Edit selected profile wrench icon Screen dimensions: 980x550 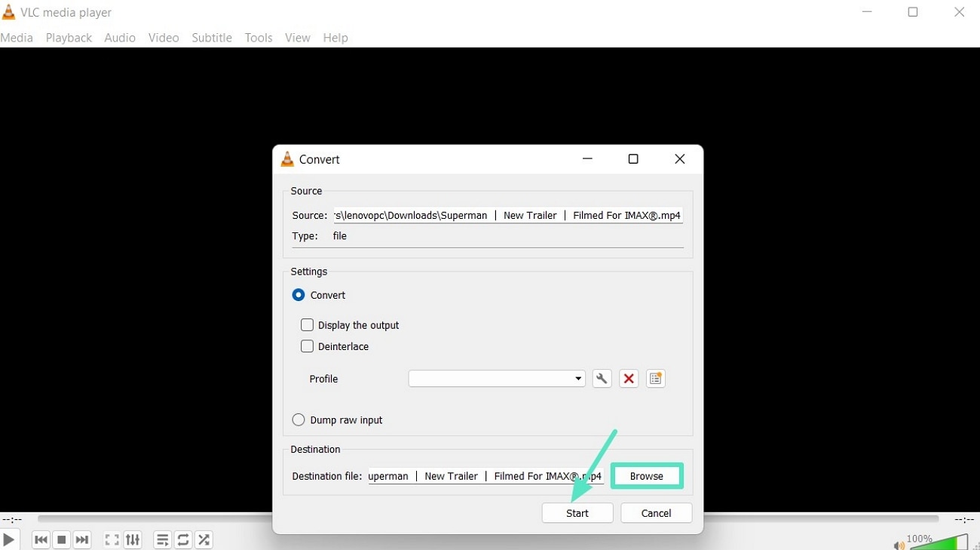[x=602, y=379]
